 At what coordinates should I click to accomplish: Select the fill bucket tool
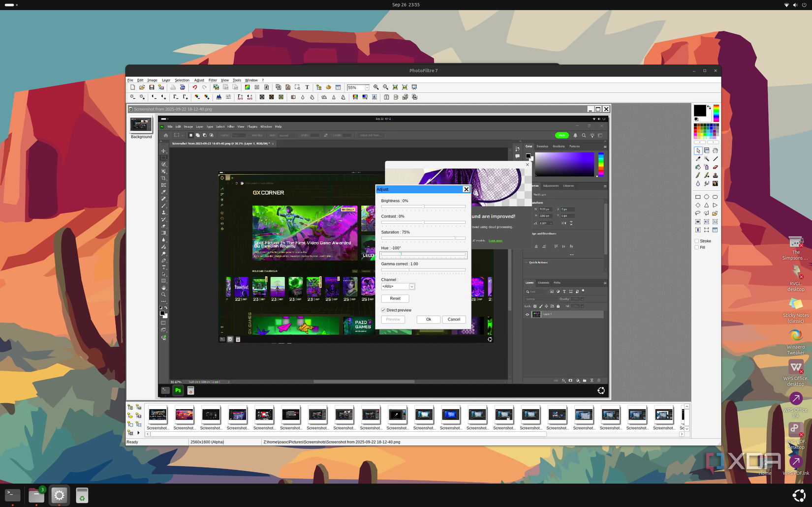click(x=698, y=167)
